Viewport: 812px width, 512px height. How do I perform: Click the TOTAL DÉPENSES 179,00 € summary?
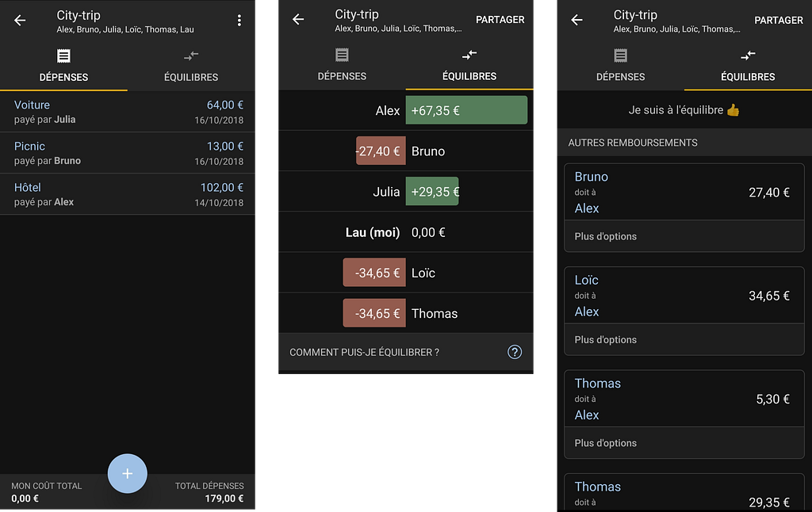pos(209,492)
